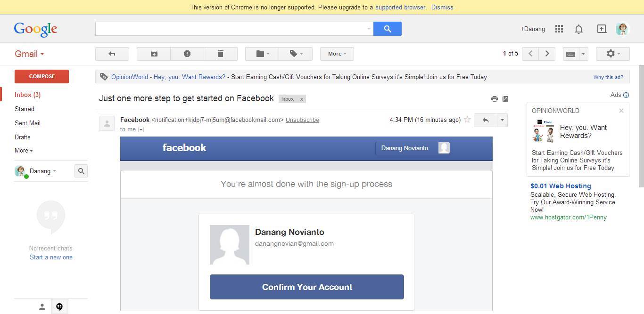Viewport: 644px width, 314px height.
Task: Report message as spam
Action: pyautogui.click(x=187, y=54)
